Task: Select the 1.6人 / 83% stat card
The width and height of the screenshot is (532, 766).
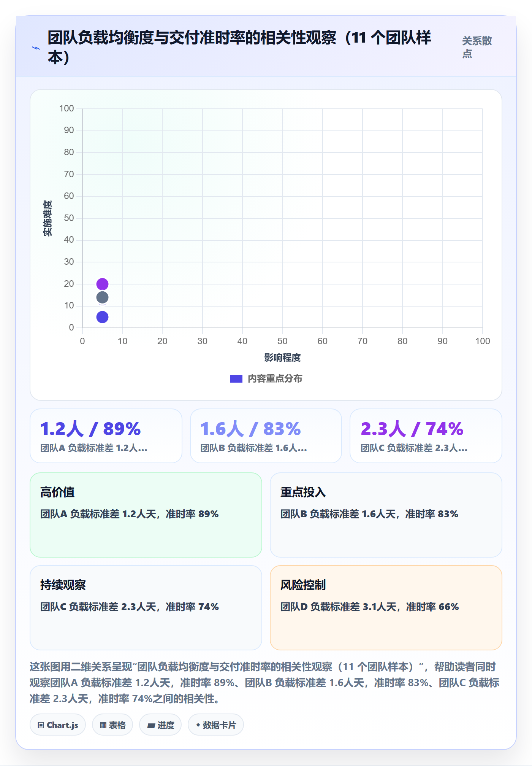Action: 266,436
